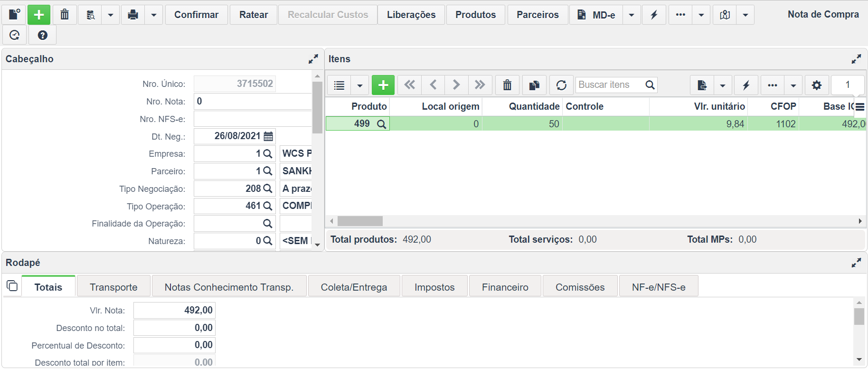Click the Nro. Nota input field
This screenshot has height=369, width=868.
pyautogui.click(x=253, y=101)
